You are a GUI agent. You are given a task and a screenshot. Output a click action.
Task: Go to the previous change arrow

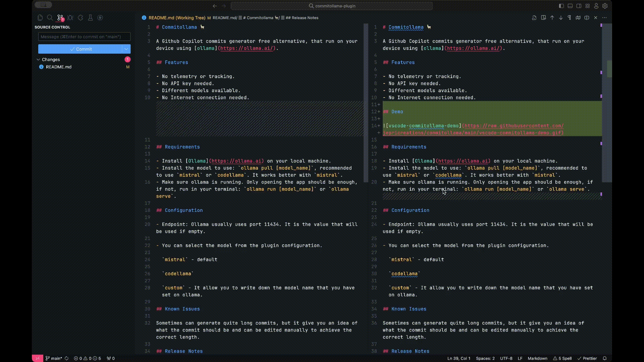click(x=552, y=18)
